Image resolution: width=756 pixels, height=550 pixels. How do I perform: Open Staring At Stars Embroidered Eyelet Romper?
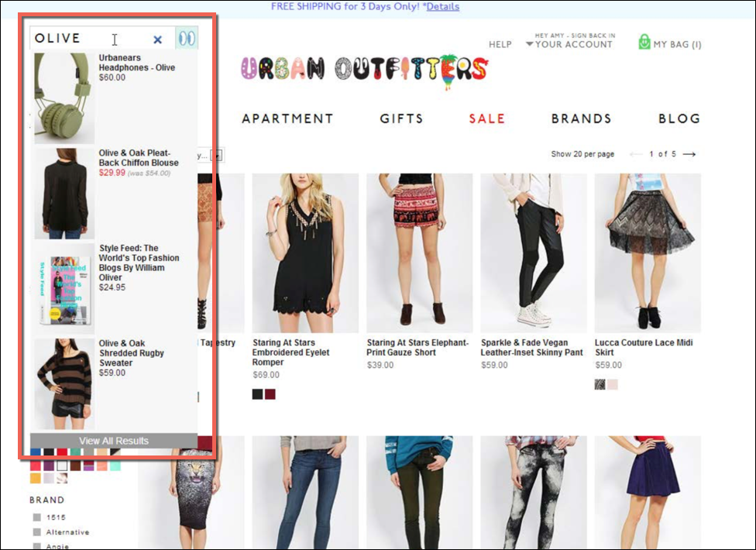(290, 352)
